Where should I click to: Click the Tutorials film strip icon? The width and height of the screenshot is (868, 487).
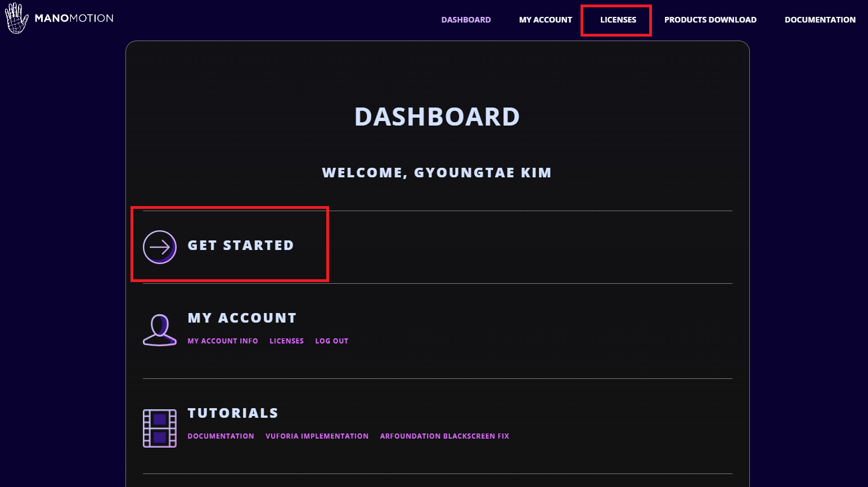click(160, 428)
